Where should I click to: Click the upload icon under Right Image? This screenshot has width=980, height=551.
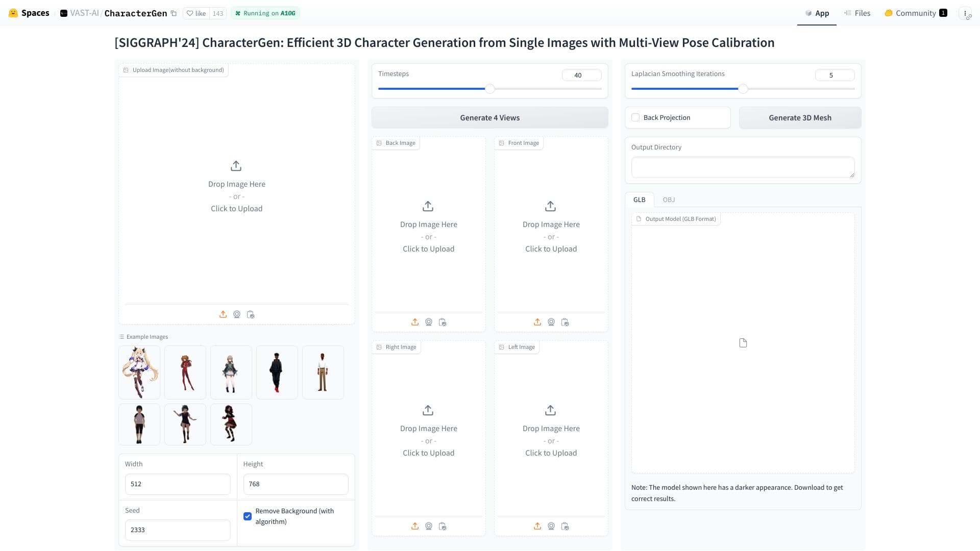click(x=415, y=526)
